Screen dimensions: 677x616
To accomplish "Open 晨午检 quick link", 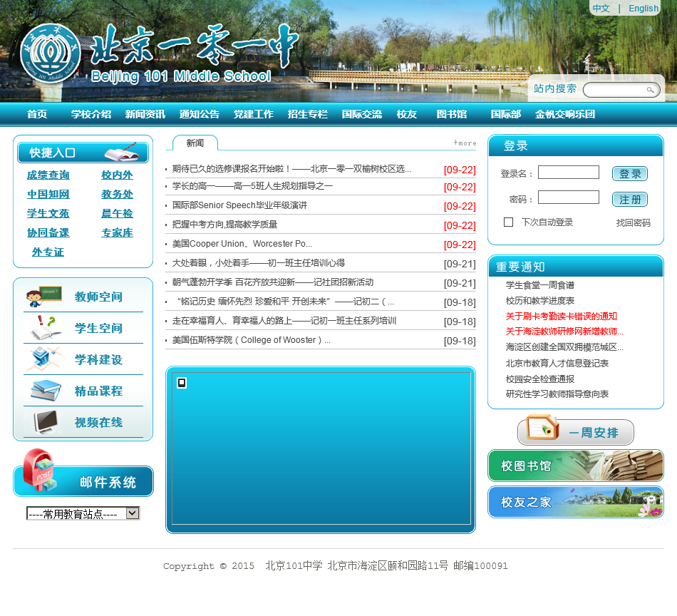I will (x=117, y=213).
